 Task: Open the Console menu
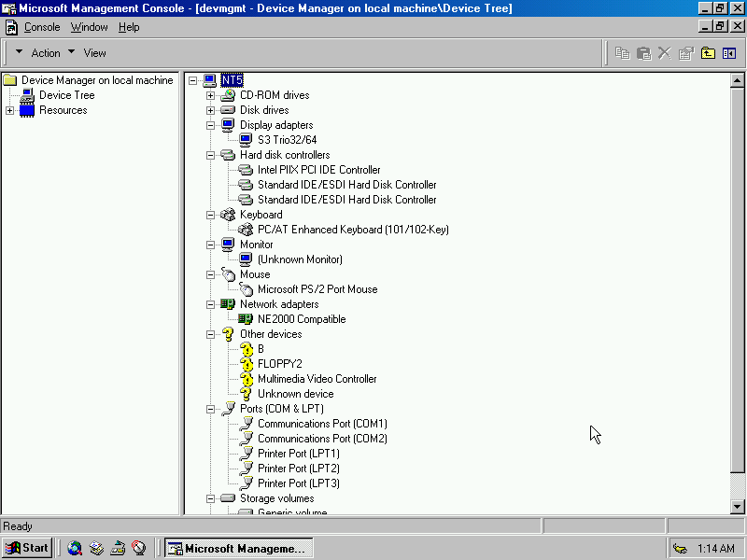pyautogui.click(x=42, y=27)
